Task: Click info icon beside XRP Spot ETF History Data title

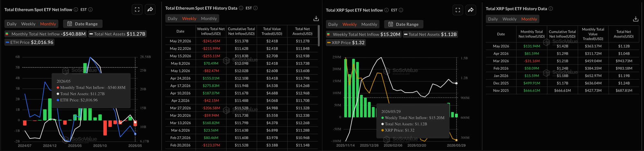Action: point(551,9)
